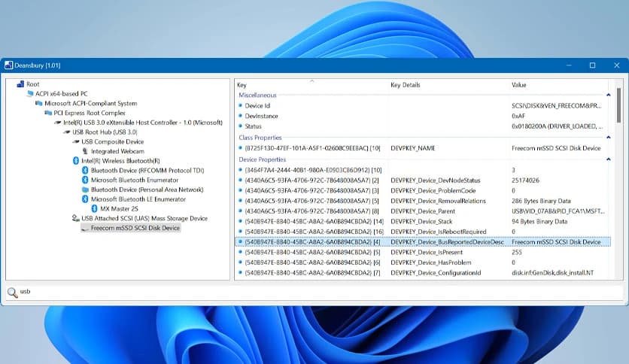
Task: Maximize the Deansbury window
Action: tap(592, 65)
